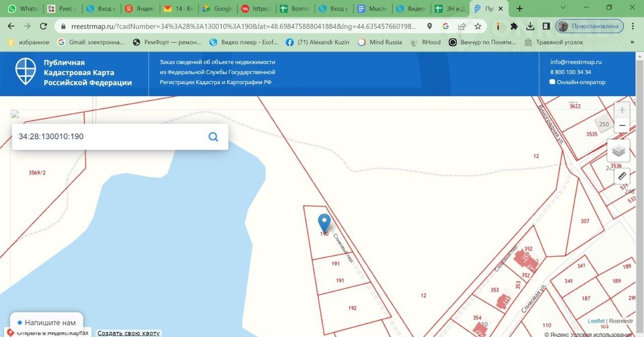
Task: Open the избранное bookmarks folder
Action: pos(29,42)
